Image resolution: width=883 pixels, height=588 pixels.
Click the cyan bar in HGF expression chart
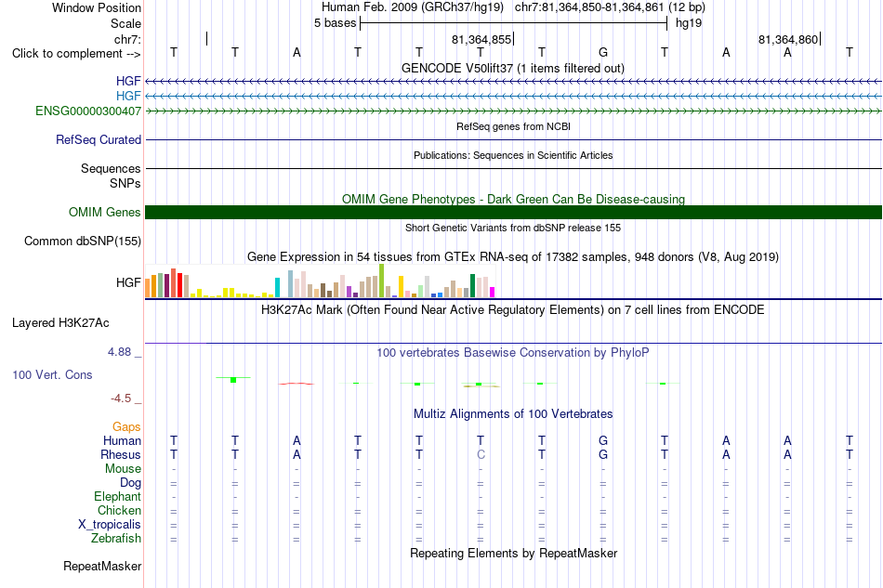[x=277, y=288]
